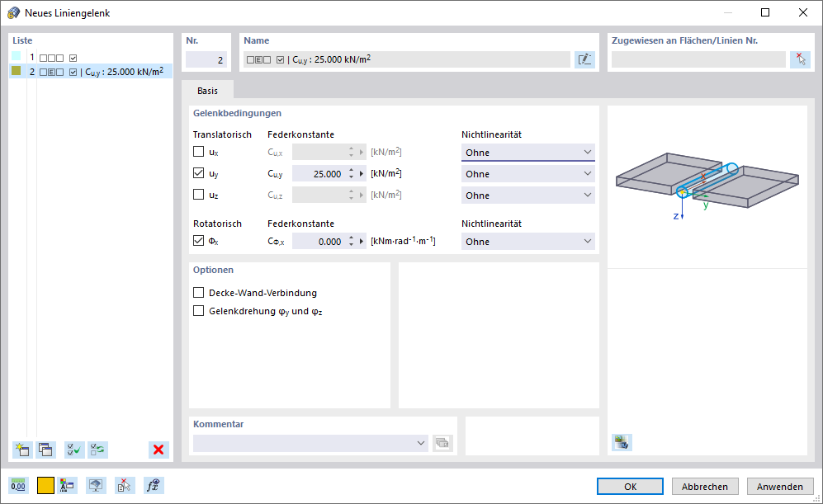This screenshot has width=823, height=504.
Task: Click the edit name icon beside Name field
Action: 584,59
